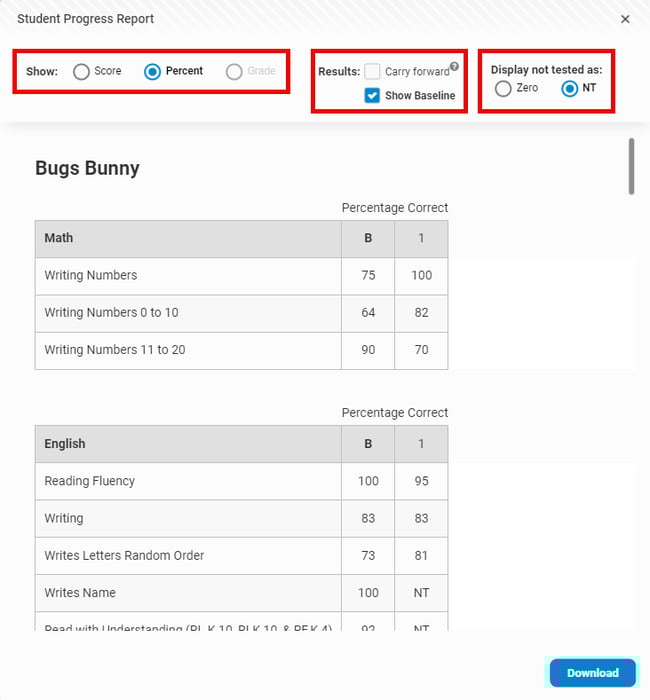Choose the Grade radio option
The image size is (650, 700).
pyautogui.click(x=234, y=72)
